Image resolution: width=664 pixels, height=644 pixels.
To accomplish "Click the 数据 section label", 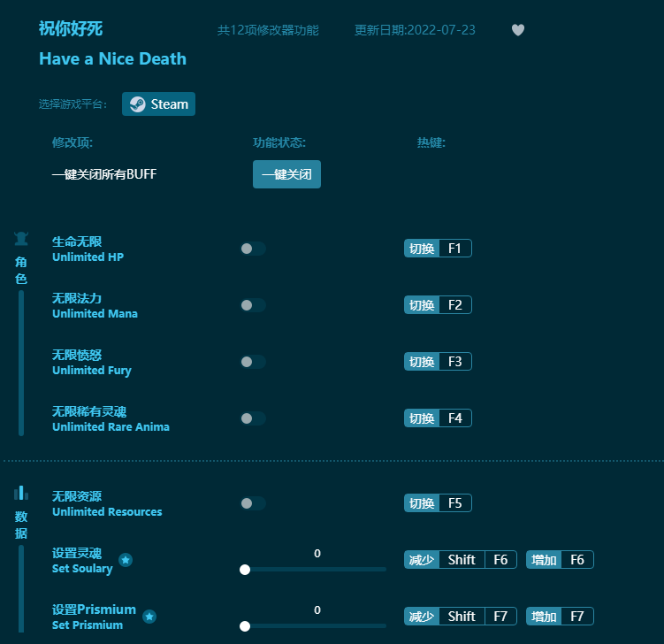I will (21, 525).
